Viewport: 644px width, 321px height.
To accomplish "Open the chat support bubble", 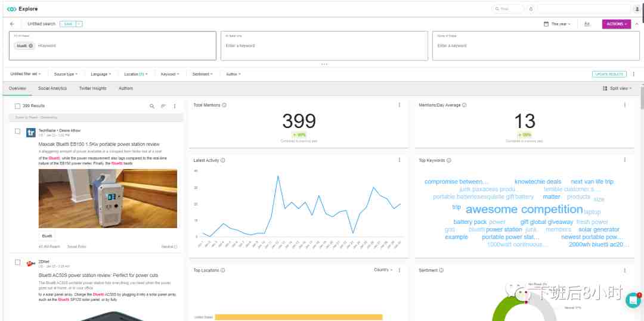I will coord(633,300).
